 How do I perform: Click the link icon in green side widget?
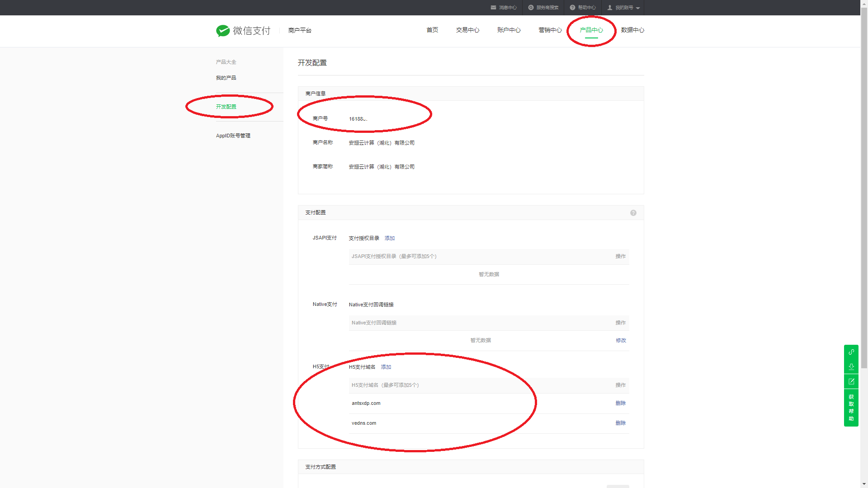pyautogui.click(x=851, y=352)
